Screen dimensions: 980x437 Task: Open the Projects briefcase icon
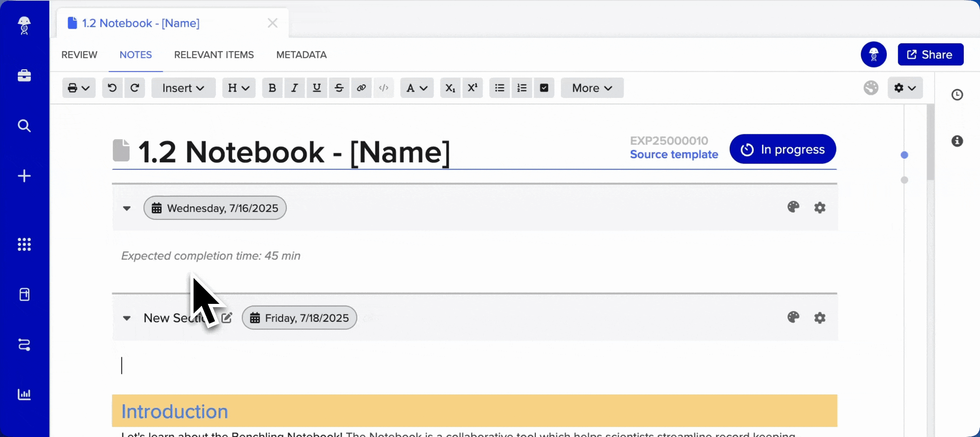click(x=24, y=76)
